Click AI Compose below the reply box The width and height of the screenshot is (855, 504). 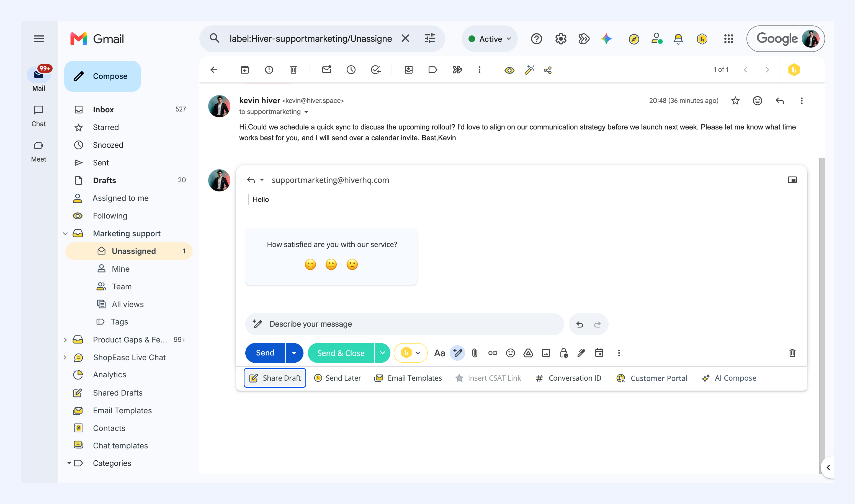click(x=729, y=378)
